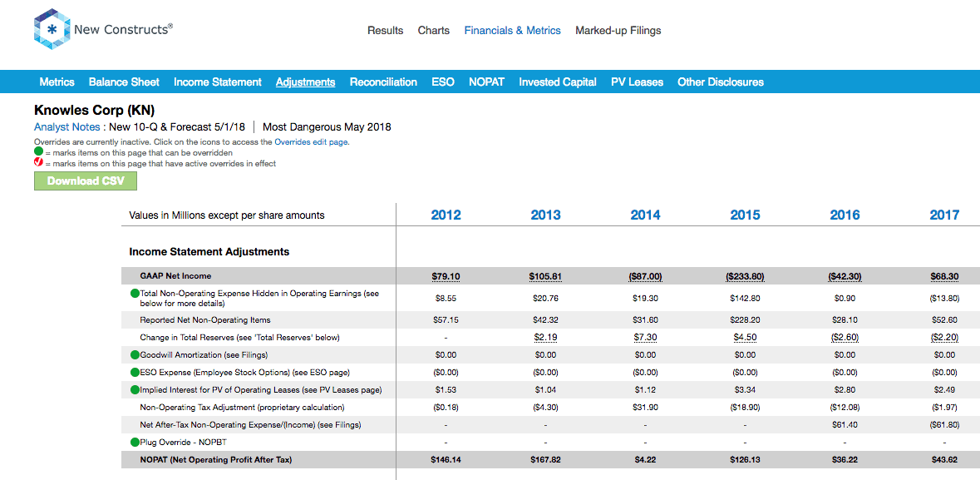Click green override dot beside Implied Interest

click(135, 390)
